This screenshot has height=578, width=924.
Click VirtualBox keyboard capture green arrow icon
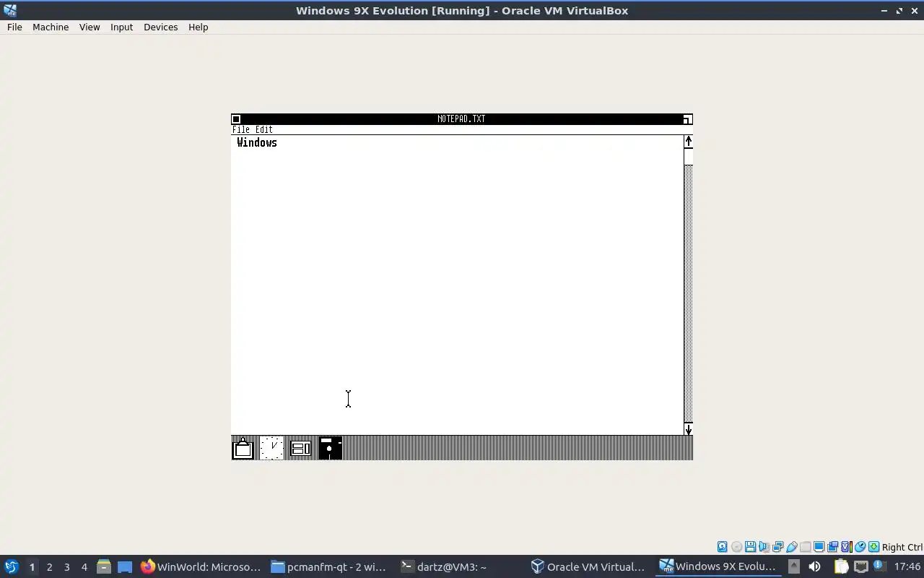click(x=873, y=547)
